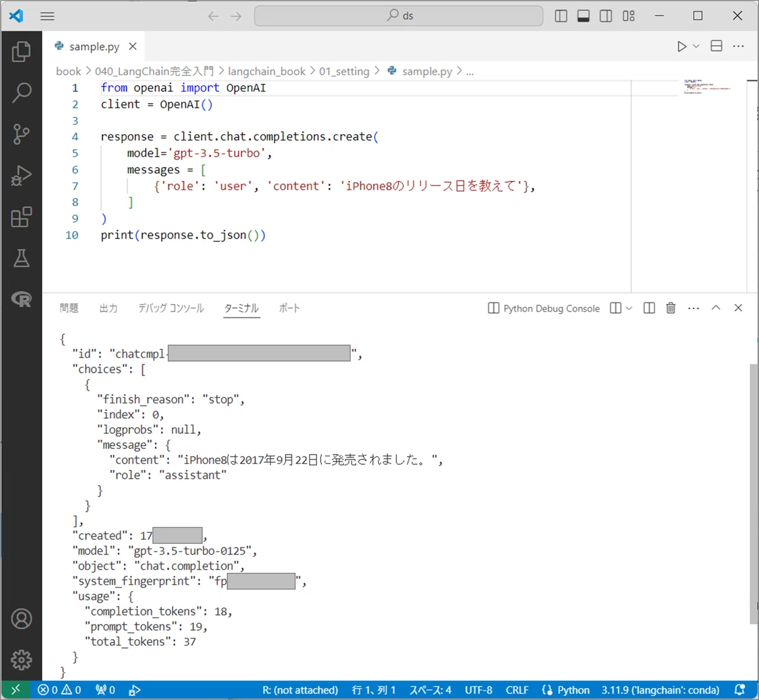Toggle the bottom panel layout
The width and height of the screenshot is (759, 700).
pos(583,16)
